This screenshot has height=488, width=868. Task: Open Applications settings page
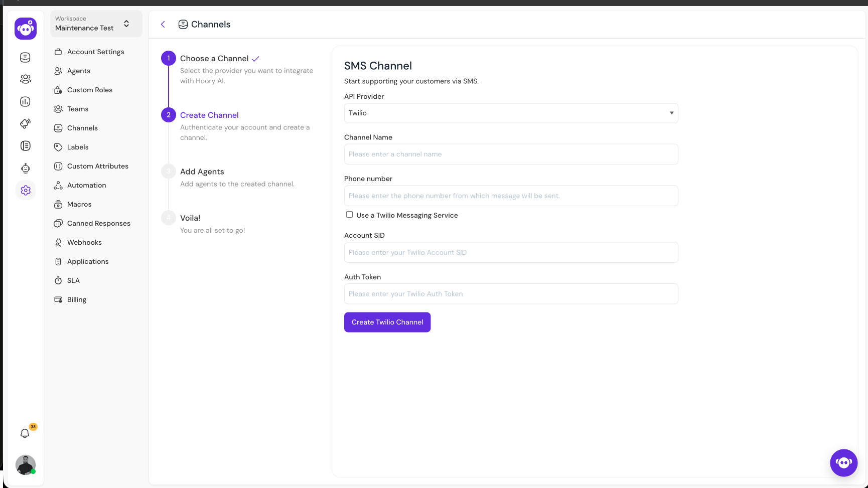coord(88,261)
